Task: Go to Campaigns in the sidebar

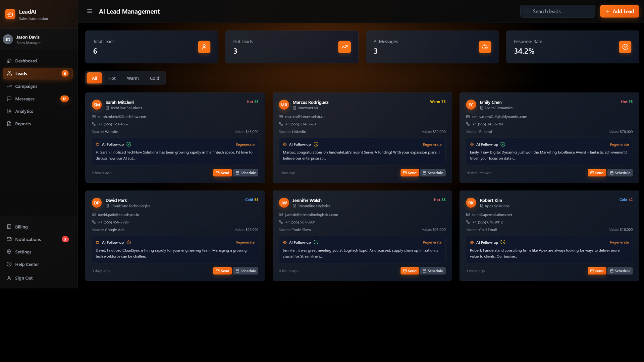Action: (26, 86)
